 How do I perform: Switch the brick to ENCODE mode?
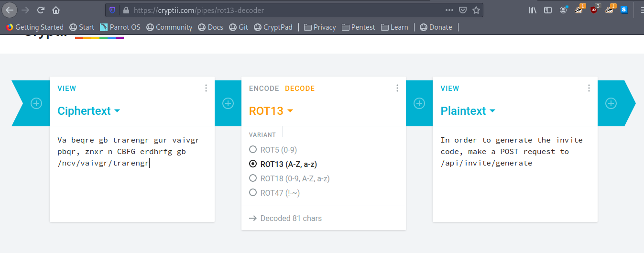264,89
